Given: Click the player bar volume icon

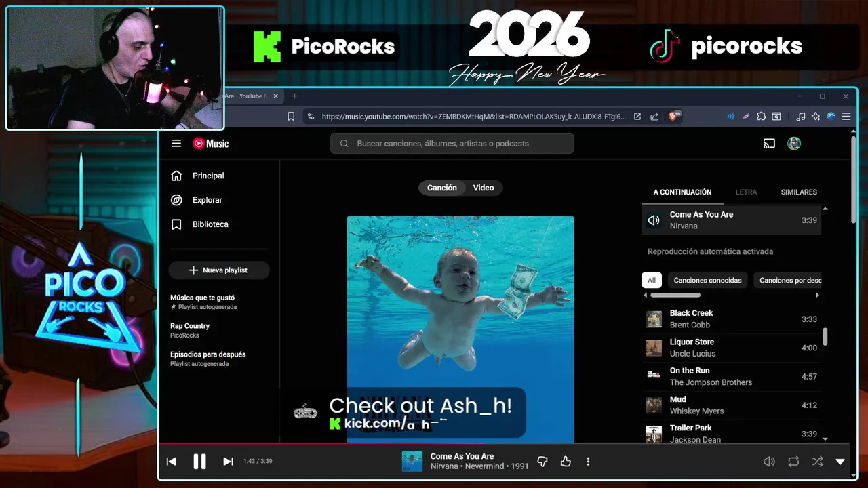Looking at the screenshot, I should (769, 462).
